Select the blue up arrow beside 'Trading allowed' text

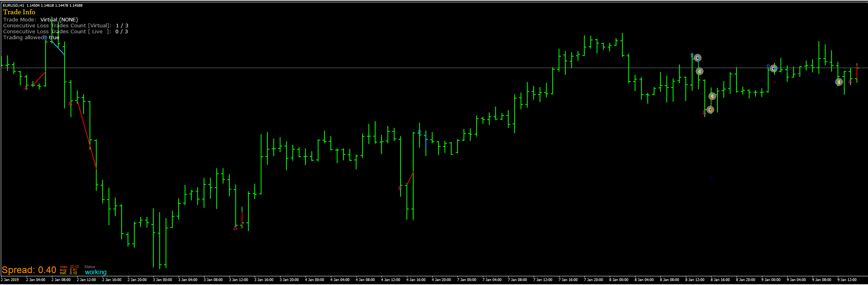point(46,38)
